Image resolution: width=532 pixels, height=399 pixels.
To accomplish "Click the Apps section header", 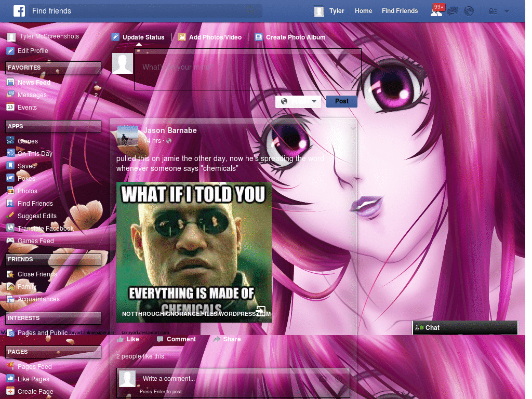I will [54, 126].
